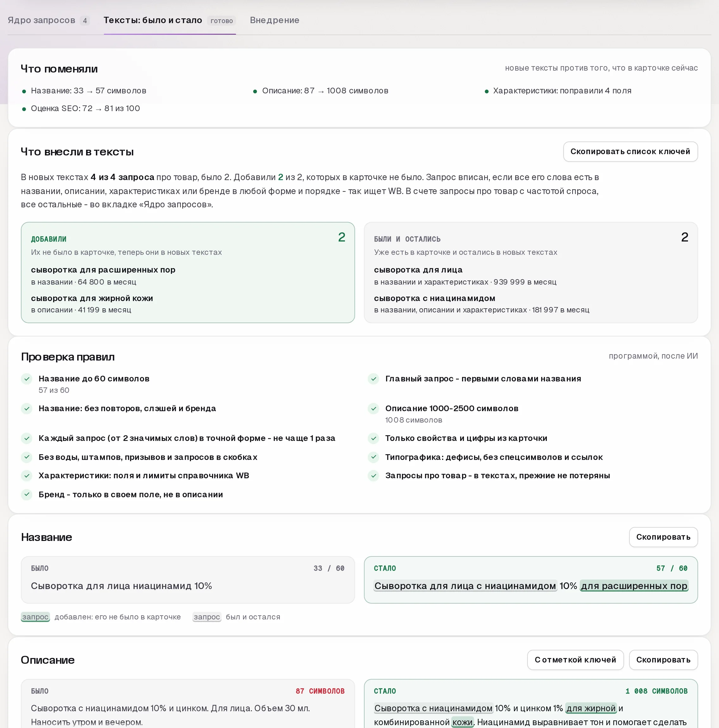Click "Скопировать список ключей" button
Screen dimensions: 719x728
tap(630, 152)
